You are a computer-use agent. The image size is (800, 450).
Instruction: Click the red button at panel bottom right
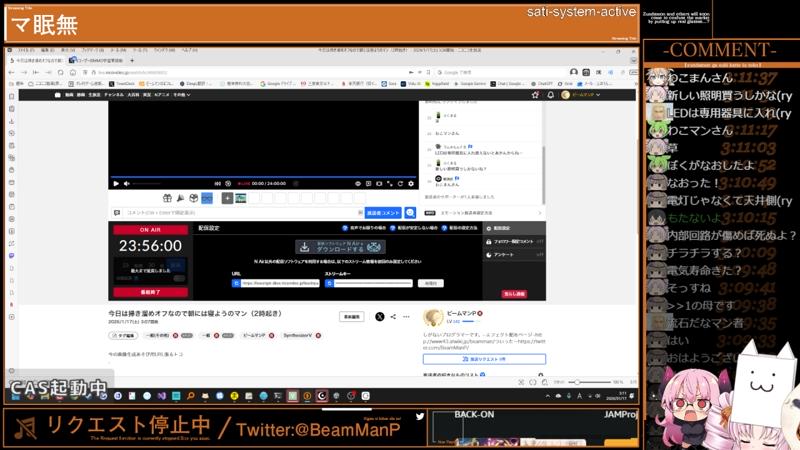point(514,294)
